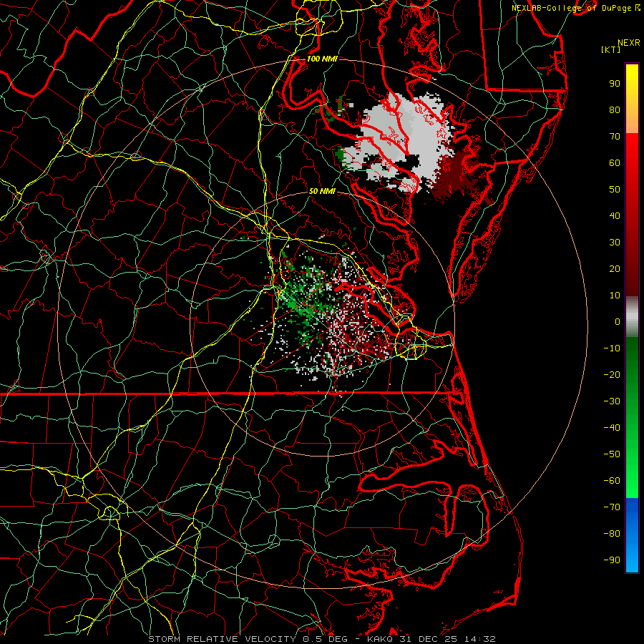Screen dimensions: 644x644
Task: Click the -70 knot scale label
Action: [612, 507]
